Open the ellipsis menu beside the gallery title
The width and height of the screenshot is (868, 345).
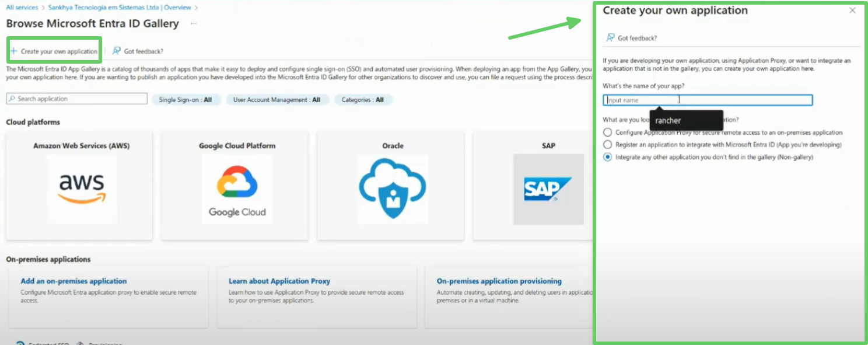(193, 23)
